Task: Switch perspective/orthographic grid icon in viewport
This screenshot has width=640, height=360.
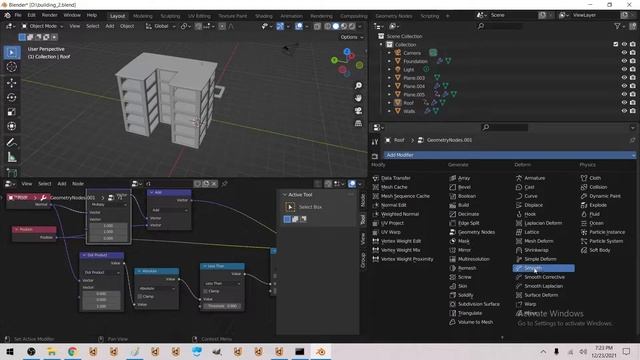Action: tap(358, 123)
